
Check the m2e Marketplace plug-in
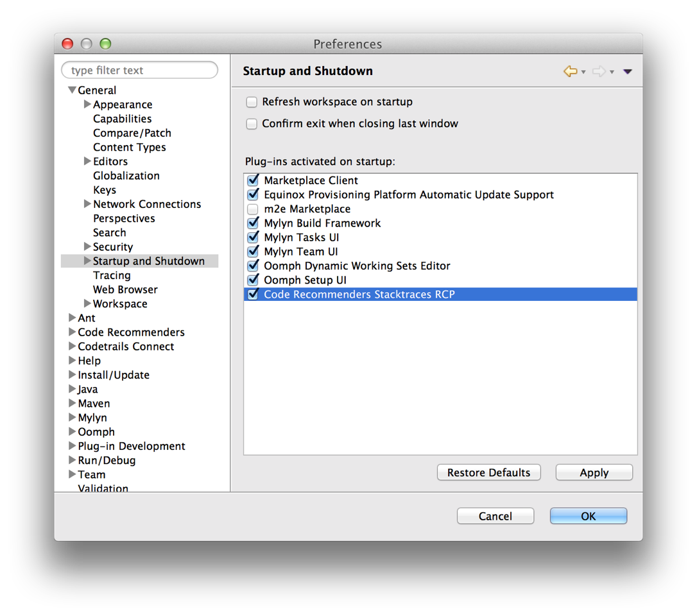coord(253,209)
